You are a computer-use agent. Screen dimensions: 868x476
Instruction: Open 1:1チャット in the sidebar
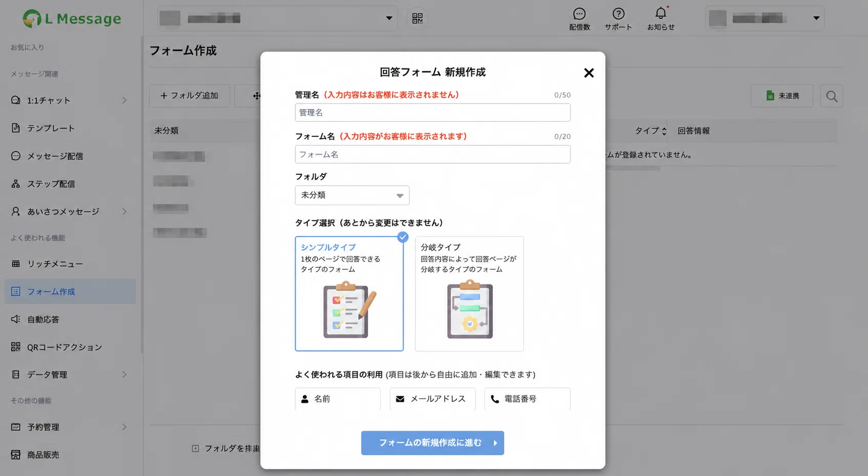(x=70, y=101)
